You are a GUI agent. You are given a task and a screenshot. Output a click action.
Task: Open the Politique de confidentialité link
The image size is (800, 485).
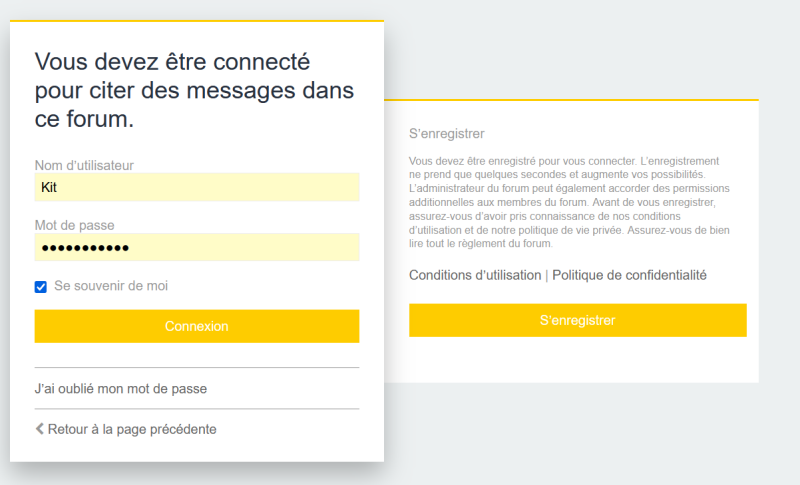click(x=629, y=275)
